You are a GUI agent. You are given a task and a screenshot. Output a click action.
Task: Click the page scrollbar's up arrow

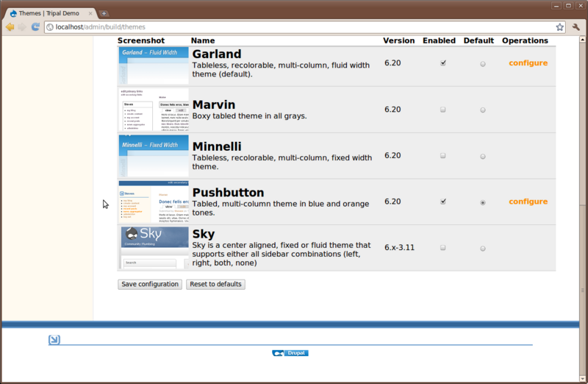click(x=582, y=40)
